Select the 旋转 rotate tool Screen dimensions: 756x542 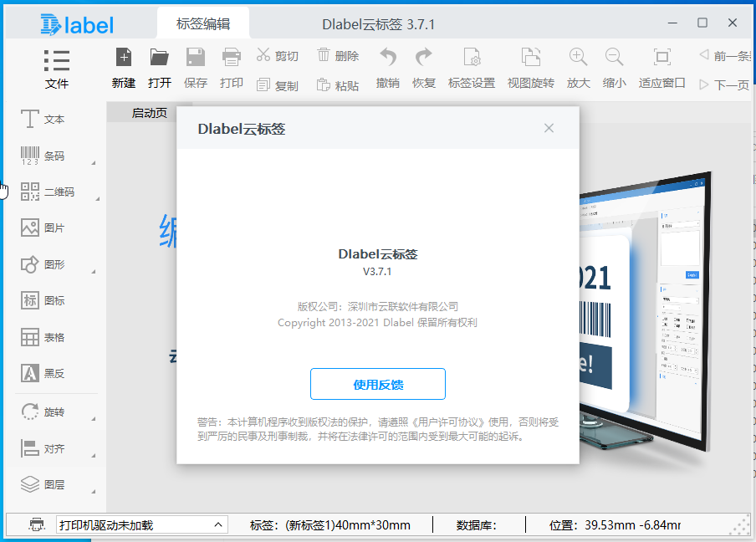pyautogui.click(x=43, y=412)
